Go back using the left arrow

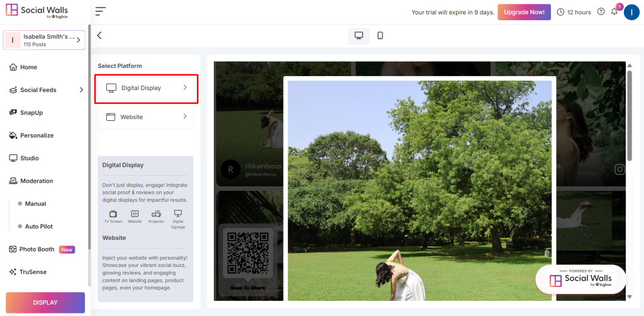[99, 36]
